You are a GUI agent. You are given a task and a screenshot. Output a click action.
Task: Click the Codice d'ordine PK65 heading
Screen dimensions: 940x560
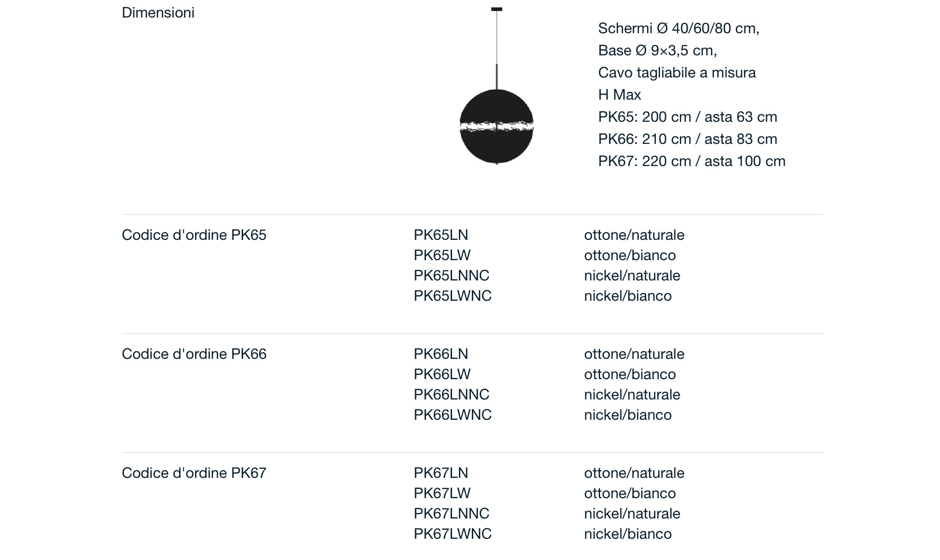tap(194, 235)
